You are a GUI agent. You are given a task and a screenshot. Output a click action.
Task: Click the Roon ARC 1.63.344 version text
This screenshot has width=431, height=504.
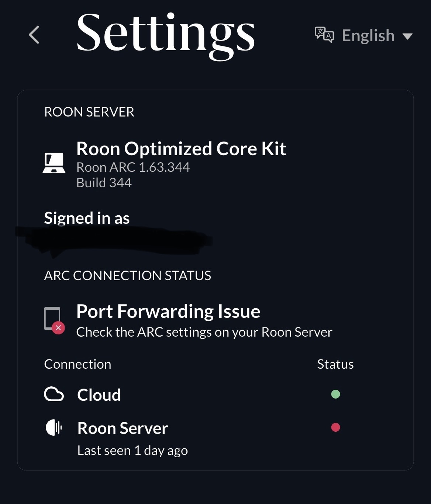[133, 167]
